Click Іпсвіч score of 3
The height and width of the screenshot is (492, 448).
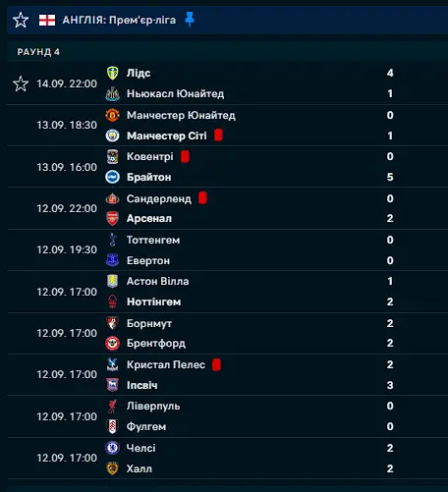[x=390, y=385]
